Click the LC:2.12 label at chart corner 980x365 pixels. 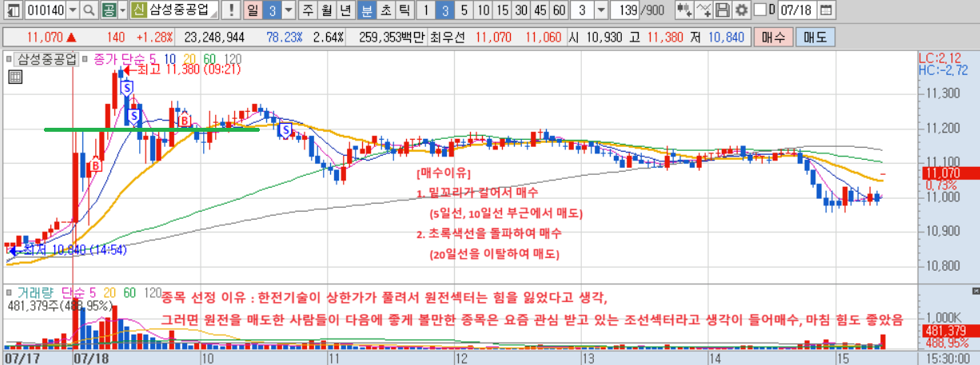(x=938, y=58)
